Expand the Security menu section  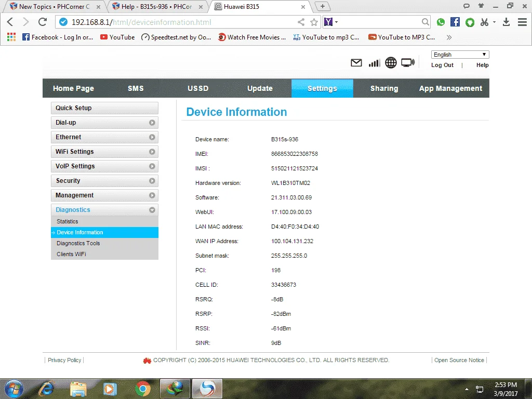coord(104,181)
